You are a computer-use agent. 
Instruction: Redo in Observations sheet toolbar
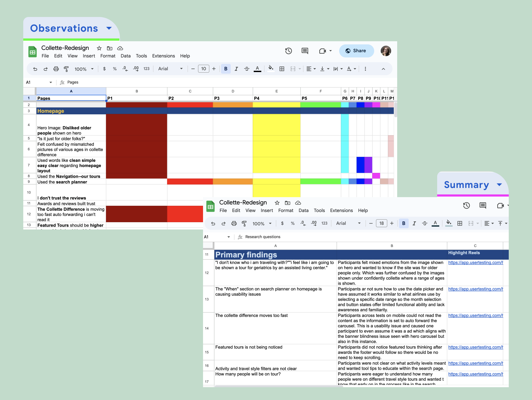click(x=45, y=69)
